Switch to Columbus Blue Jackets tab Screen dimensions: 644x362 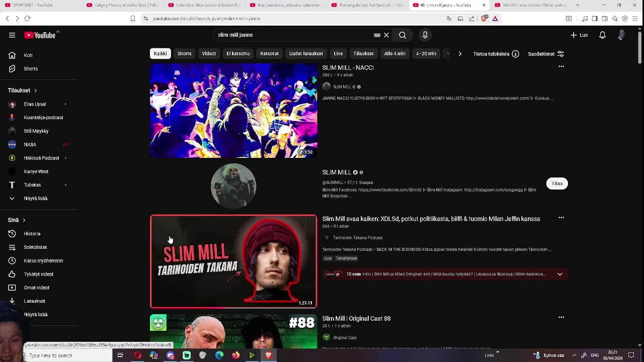pyautogui.click(x=204, y=5)
